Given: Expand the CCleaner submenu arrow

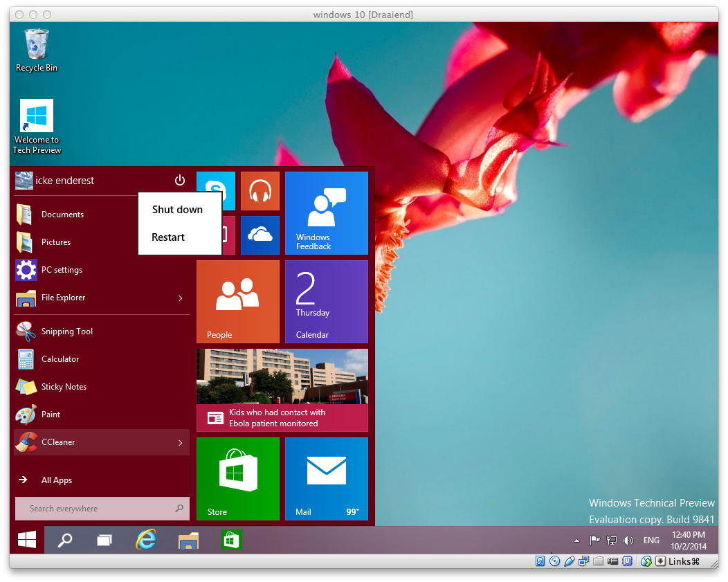Looking at the screenshot, I should point(181,443).
